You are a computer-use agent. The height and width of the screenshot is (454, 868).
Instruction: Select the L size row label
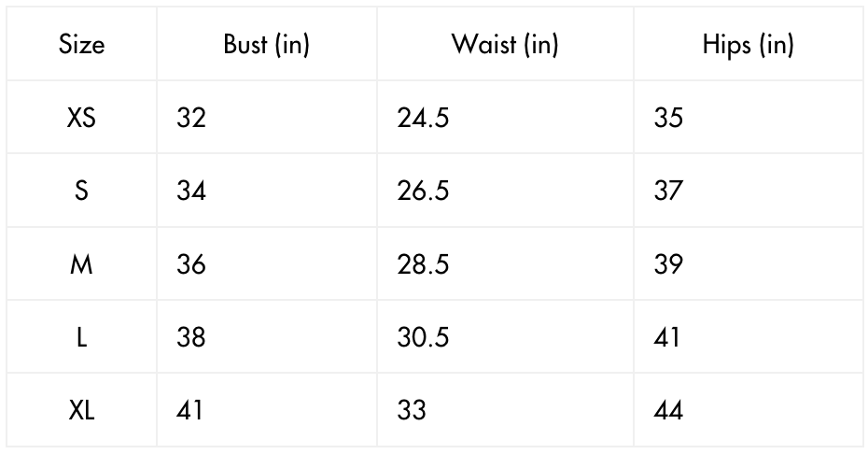pos(82,337)
